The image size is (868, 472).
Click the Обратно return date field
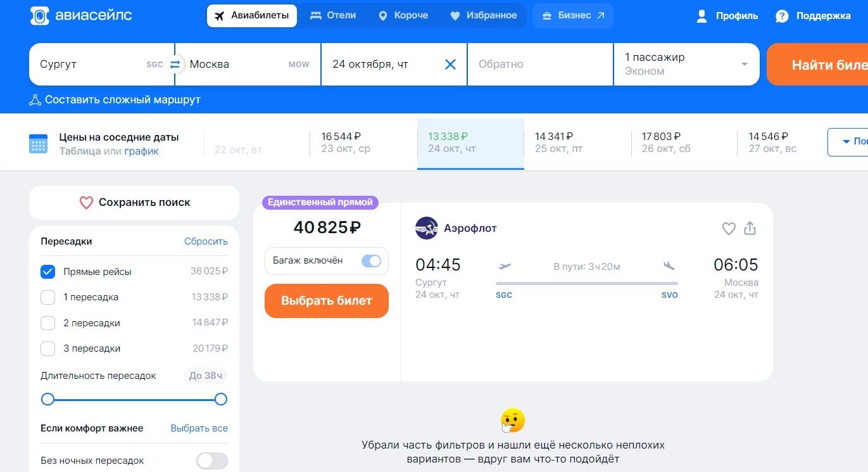[539, 64]
